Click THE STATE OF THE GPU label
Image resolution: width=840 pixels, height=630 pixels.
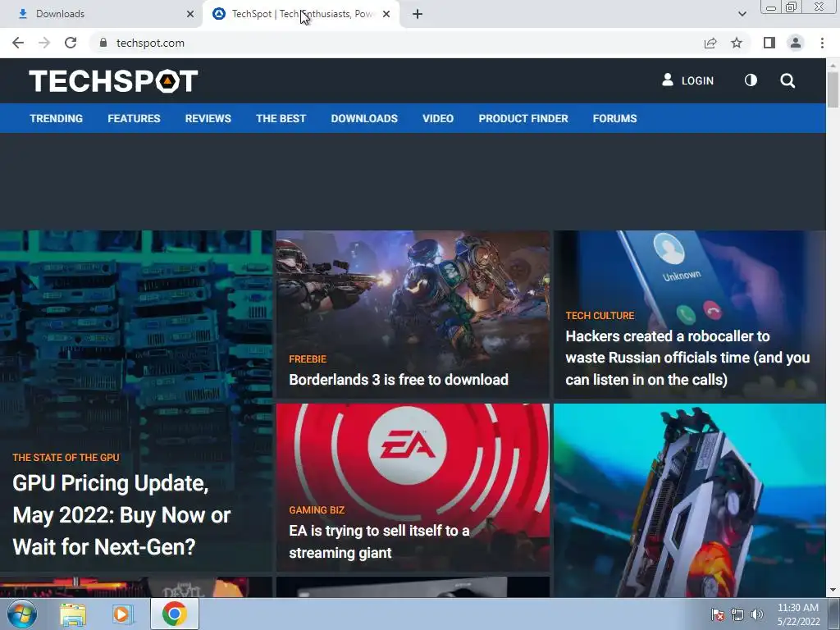click(x=66, y=458)
